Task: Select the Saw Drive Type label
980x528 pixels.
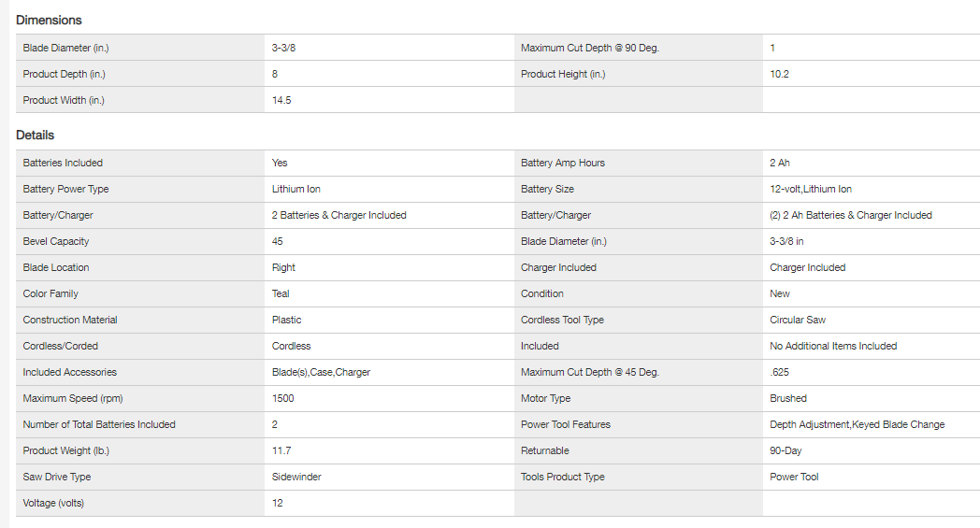Action: coord(57,477)
